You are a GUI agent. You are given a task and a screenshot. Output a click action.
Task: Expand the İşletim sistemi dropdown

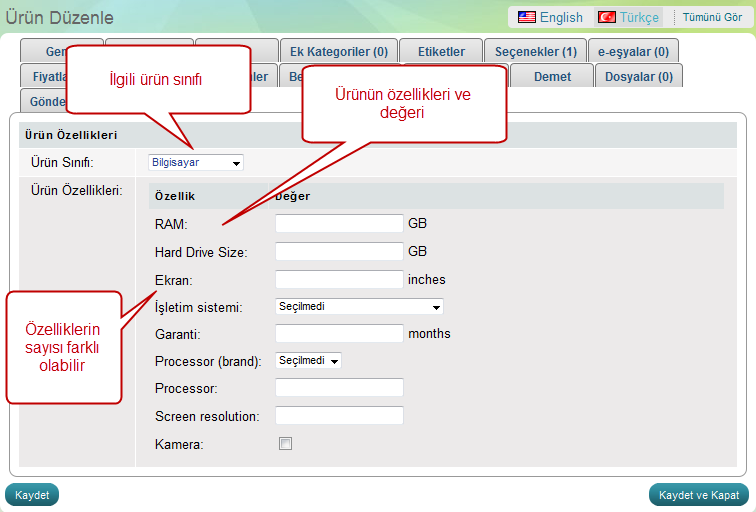(359, 307)
